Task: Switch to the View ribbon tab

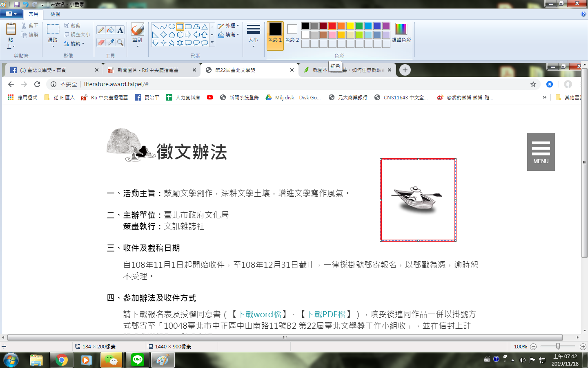Action: [x=55, y=14]
